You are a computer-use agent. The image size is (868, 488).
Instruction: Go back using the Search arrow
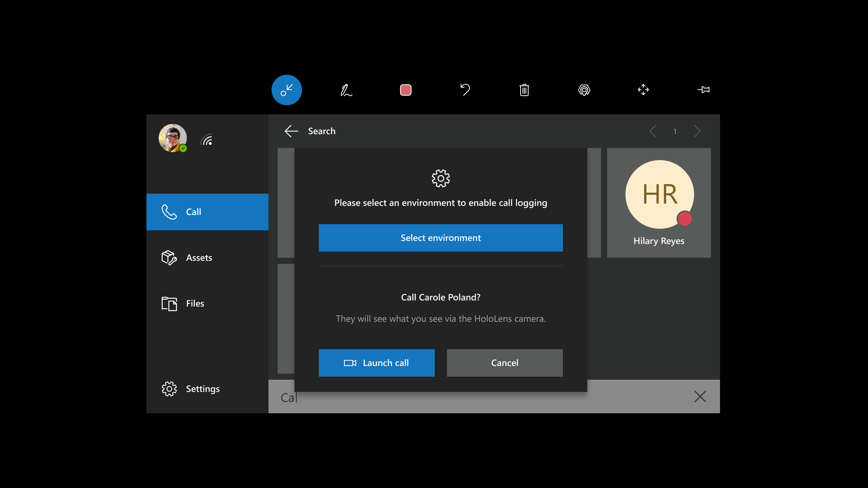click(291, 131)
